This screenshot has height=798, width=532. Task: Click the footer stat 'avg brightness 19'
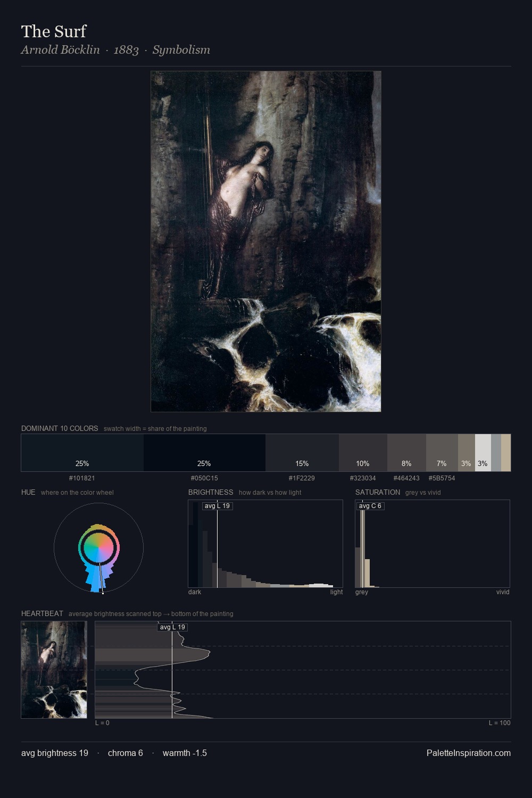click(55, 753)
